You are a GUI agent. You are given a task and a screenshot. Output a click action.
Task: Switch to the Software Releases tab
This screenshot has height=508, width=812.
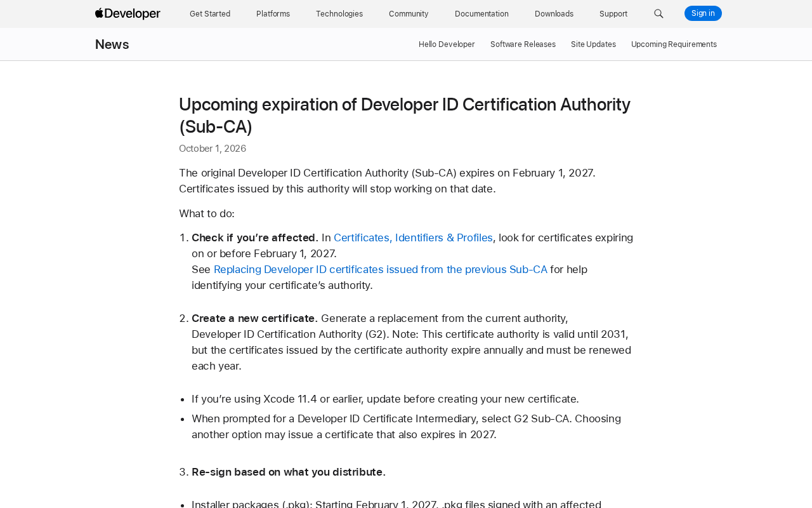[523, 44]
